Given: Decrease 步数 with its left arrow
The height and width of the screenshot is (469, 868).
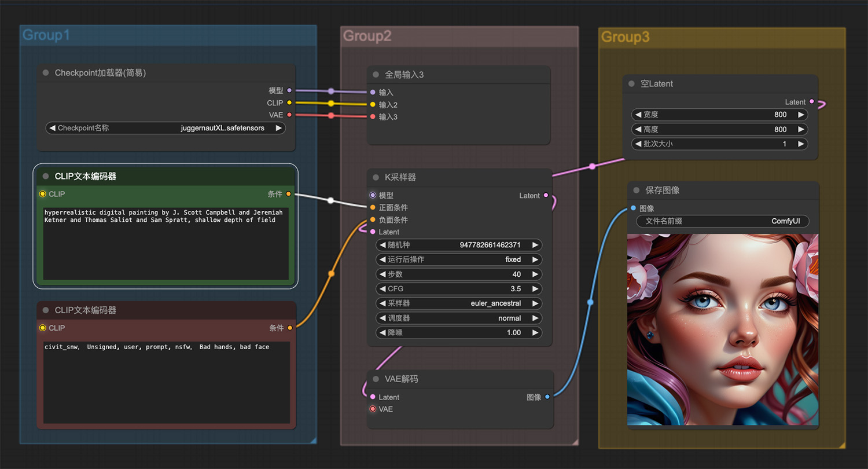Looking at the screenshot, I should 382,274.
